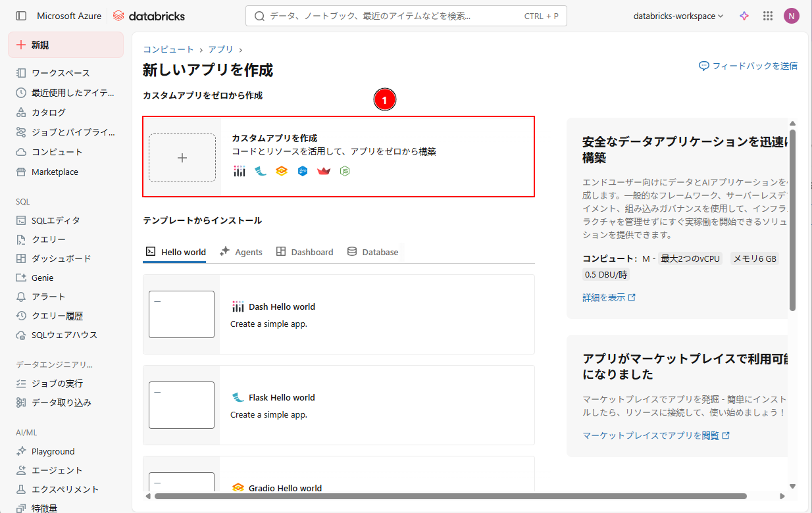
Task: Open アラート in the sidebar
Action: (x=48, y=297)
